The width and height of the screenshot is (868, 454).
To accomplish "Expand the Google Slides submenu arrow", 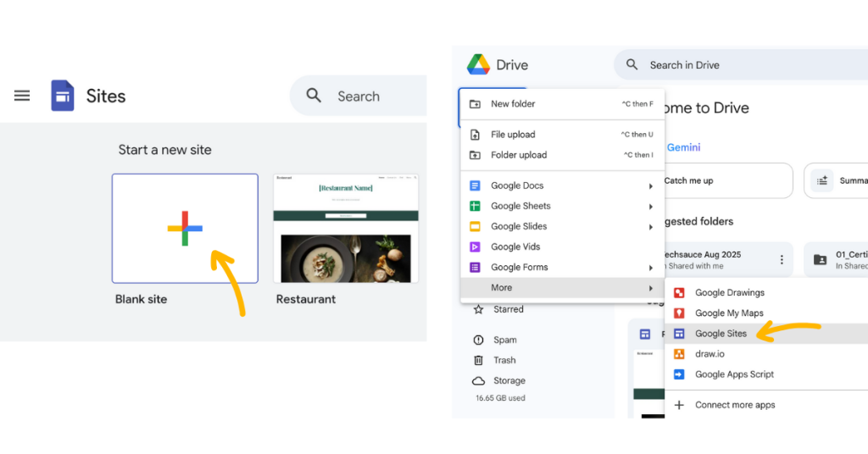I will 650,227.
